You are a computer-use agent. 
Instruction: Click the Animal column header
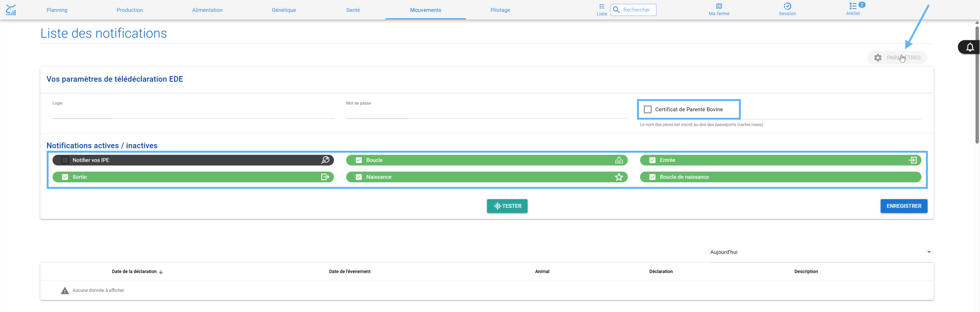tap(542, 272)
